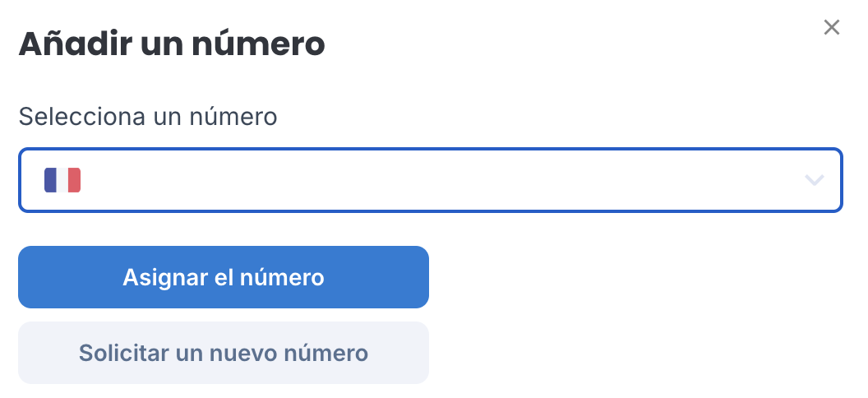Click the Asignar el número button
Image resolution: width=868 pixels, height=398 pixels.
pos(223,277)
